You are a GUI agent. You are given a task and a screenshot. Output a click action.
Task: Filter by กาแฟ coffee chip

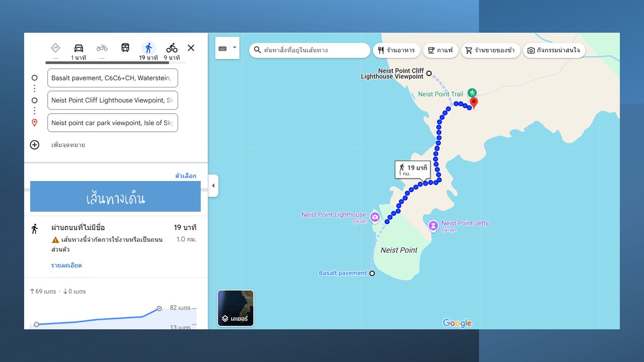point(440,50)
